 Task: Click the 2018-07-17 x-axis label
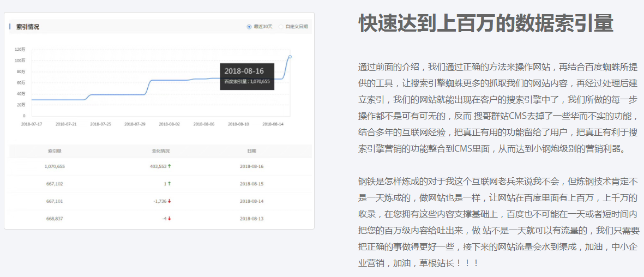(x=31, y=124)
